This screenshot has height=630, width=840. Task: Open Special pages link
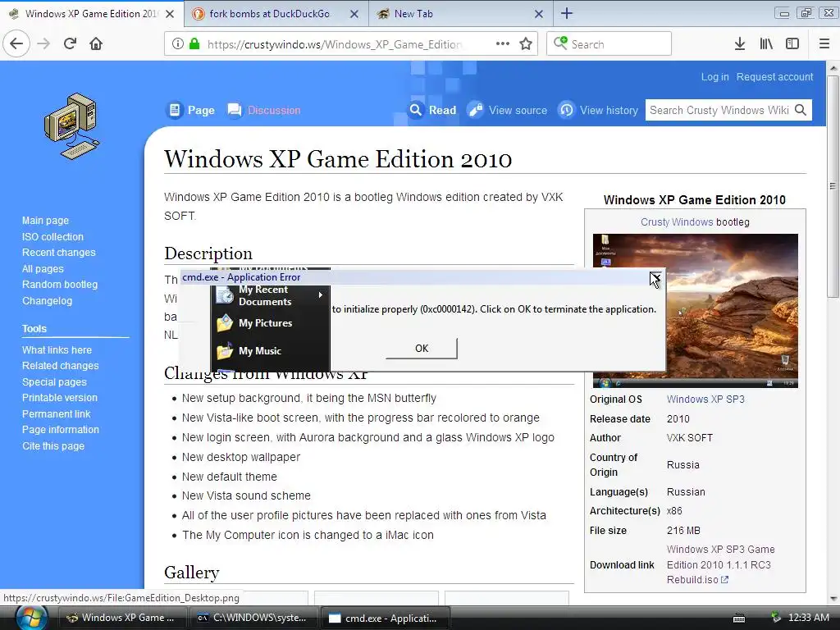pyautogui.click(x=54, y=382)
